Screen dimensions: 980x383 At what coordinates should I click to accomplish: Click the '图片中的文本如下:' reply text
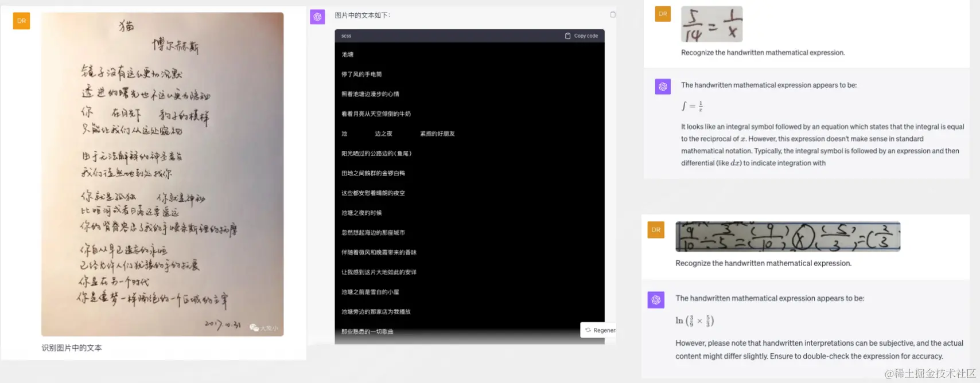[363, 15]
